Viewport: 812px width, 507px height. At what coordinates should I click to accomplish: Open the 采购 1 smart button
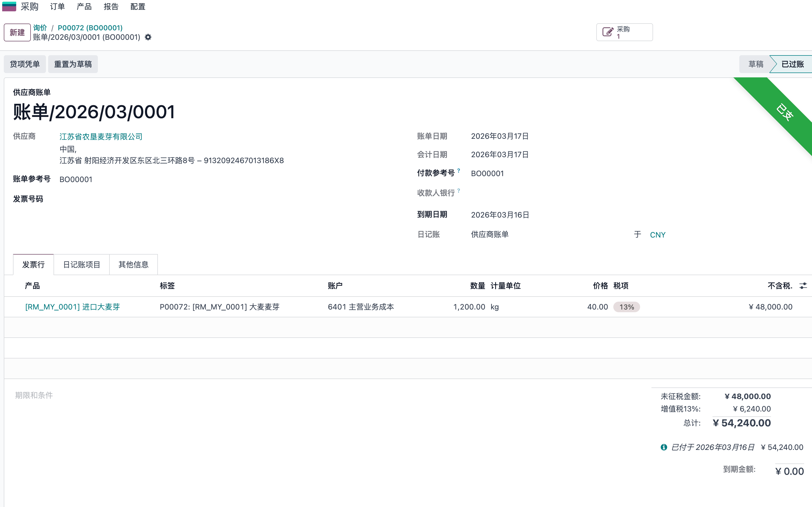point(624,32)
